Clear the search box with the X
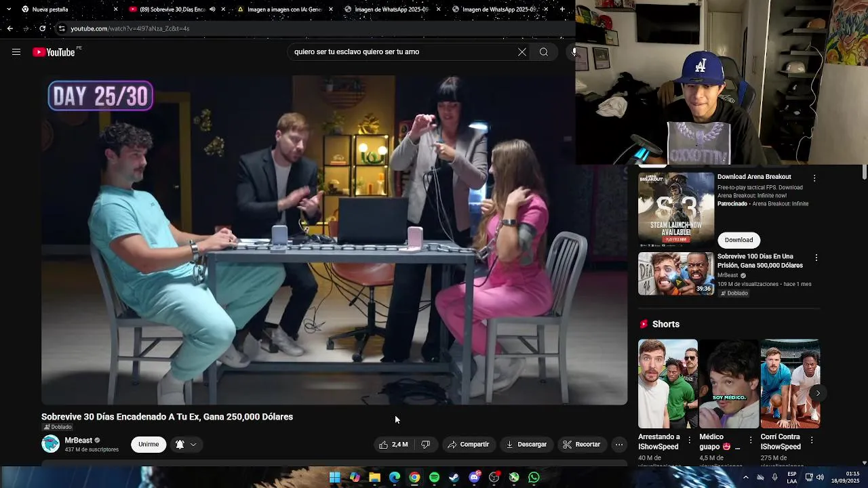Image resolution: width=868 pixels, height=488 pixels. [522, 52]
